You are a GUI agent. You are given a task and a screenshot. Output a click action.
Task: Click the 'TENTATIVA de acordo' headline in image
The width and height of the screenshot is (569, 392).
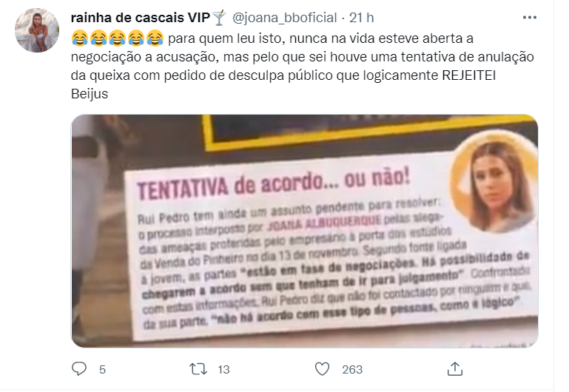[x=273, y=184]
